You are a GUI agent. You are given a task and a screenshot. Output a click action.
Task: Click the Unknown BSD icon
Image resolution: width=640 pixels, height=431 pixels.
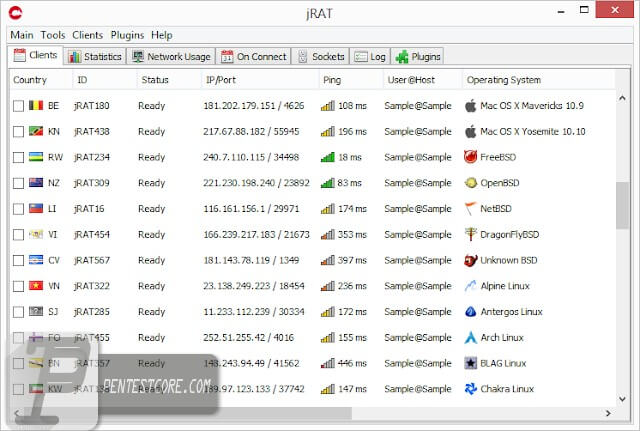coord(471,260)
